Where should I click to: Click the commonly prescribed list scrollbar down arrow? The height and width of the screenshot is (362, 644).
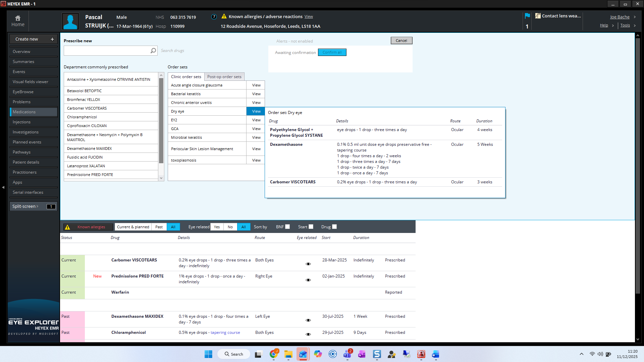[x=161, y=178]
